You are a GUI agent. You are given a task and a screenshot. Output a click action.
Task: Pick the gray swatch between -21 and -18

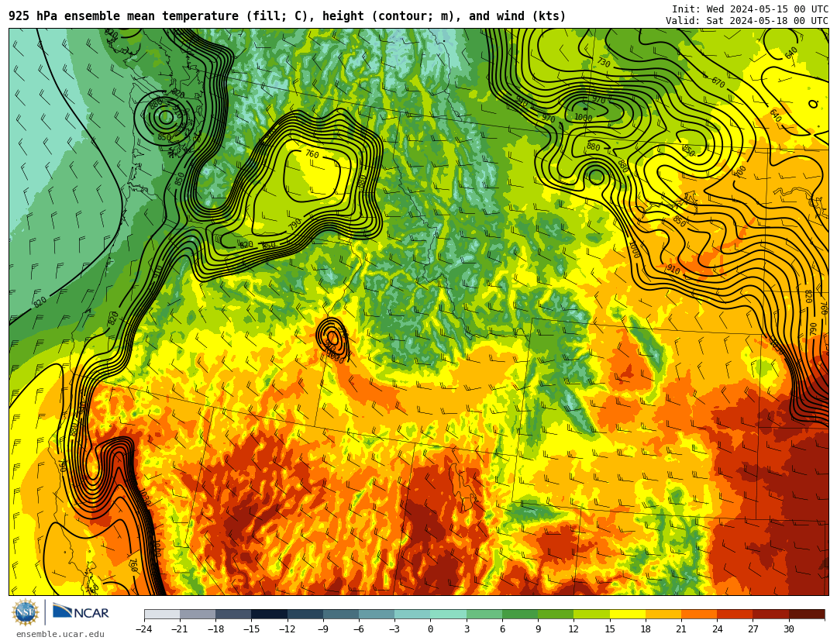(198, 614)
